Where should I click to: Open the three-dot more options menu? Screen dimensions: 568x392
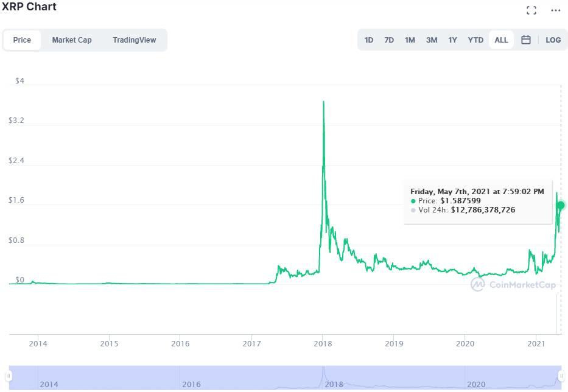pyautogui.click(x=555, y=10)
